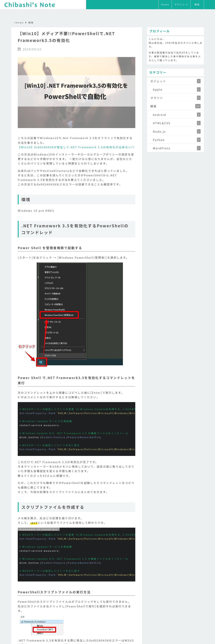Click the count badge 9 beside Python
The width and height of the screenshot is (215, 644).
(x=199, y=140)
